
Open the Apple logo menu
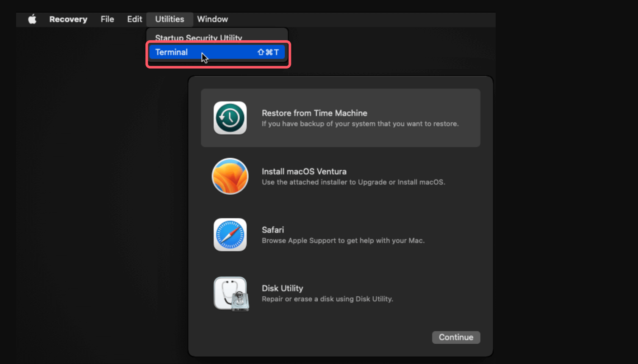[x=32, y=19]
